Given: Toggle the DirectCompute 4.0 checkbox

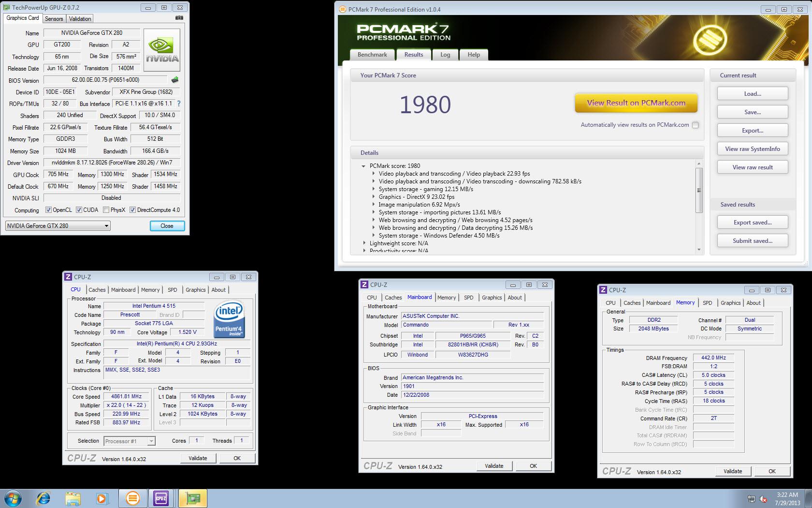Looking at the screenshot, I should pyautogui.click(x=132, y=210).
